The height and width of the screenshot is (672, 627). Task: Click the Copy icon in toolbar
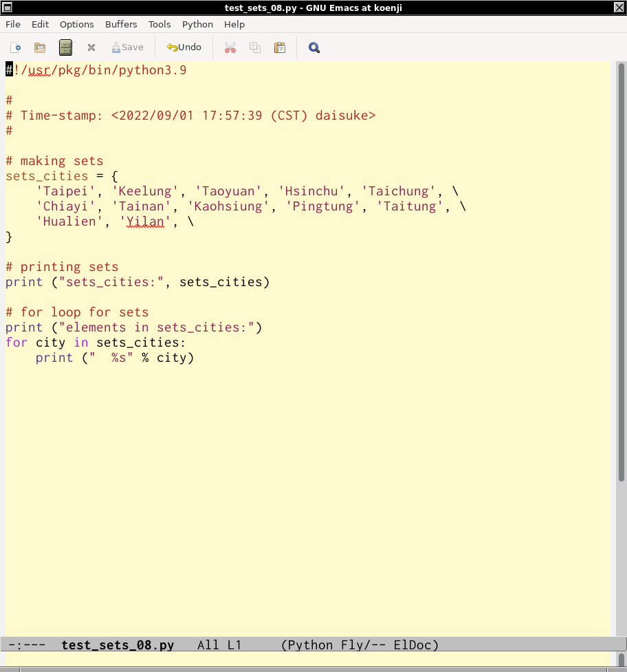[x=255, y=47]
